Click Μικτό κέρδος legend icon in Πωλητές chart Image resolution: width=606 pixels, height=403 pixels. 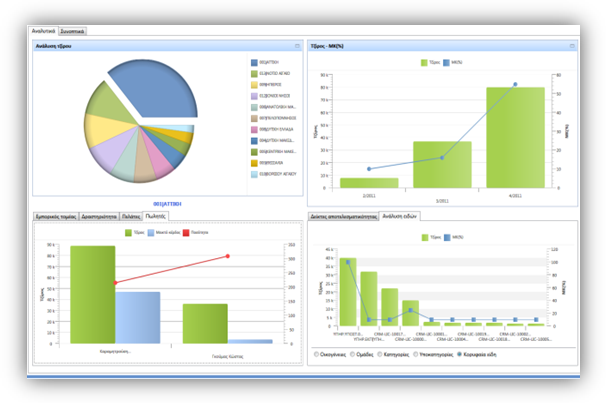point(151,233)
